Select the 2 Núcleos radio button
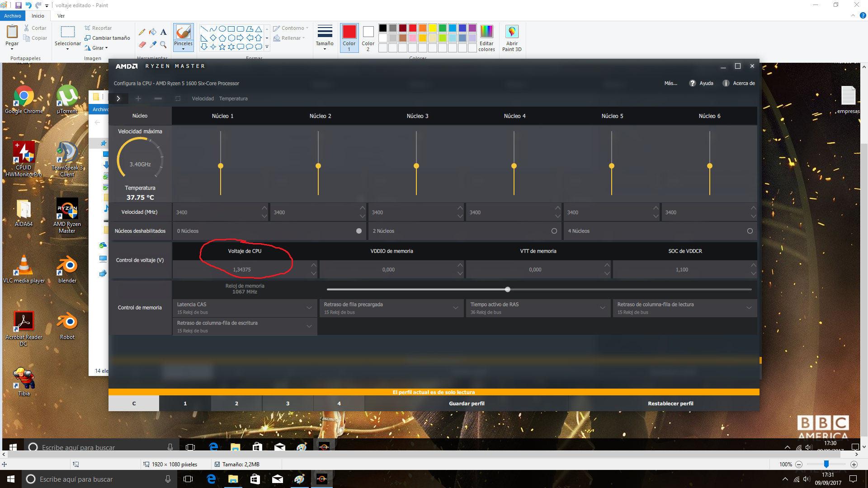The image size is (868, 488). (554, 231)
